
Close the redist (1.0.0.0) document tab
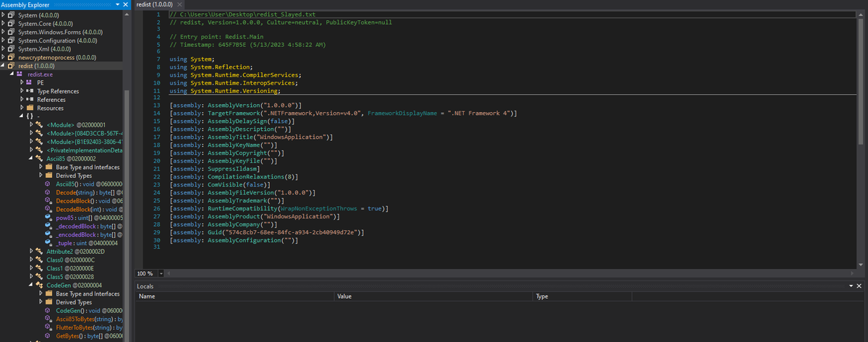(x=179, y=5)
